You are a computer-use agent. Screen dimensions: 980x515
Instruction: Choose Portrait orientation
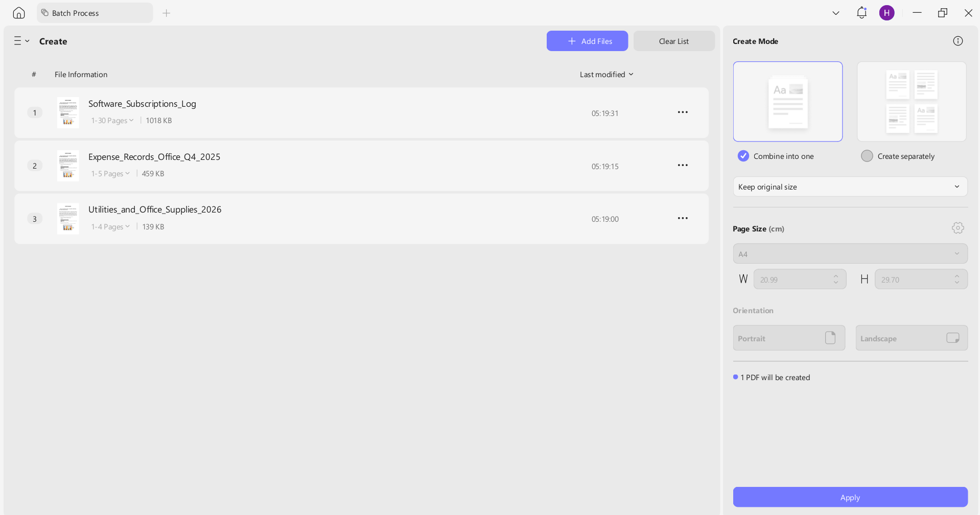pos(789,338)
